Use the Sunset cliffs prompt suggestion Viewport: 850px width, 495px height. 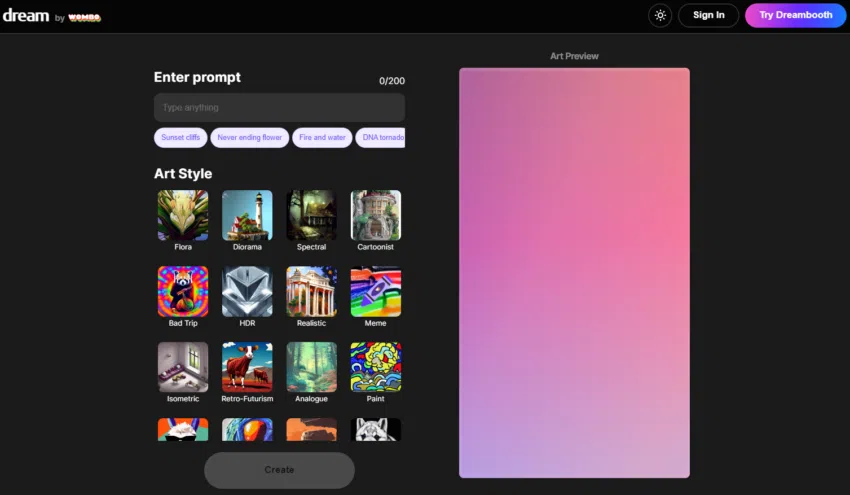coord(180,137)
